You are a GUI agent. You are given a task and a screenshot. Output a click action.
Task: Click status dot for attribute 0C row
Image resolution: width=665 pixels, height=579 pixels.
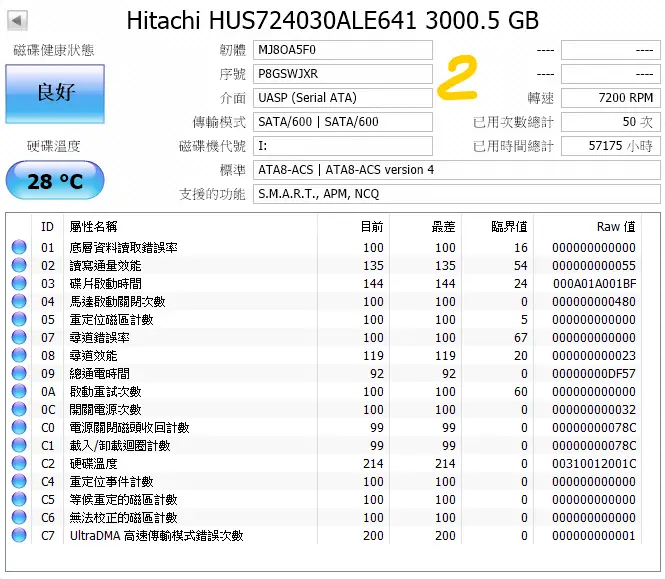[x=19, y=410]
